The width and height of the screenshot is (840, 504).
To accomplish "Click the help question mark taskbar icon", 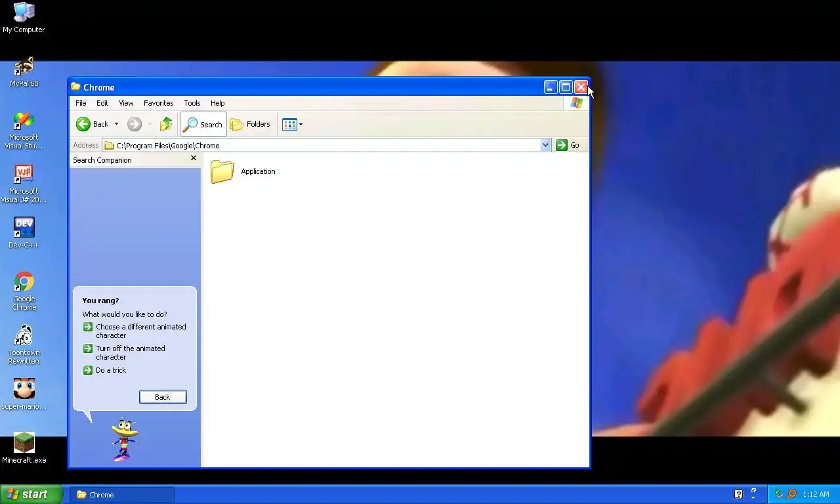I will pos(738,494).
